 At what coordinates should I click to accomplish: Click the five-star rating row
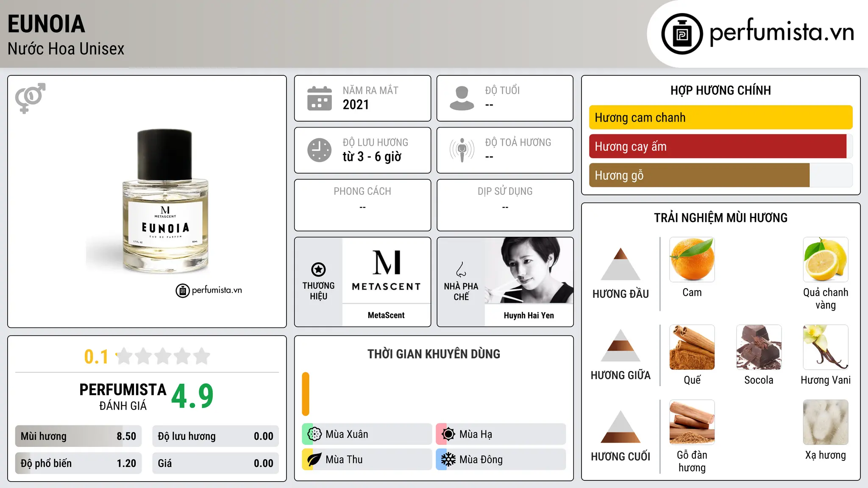point(163,356)
